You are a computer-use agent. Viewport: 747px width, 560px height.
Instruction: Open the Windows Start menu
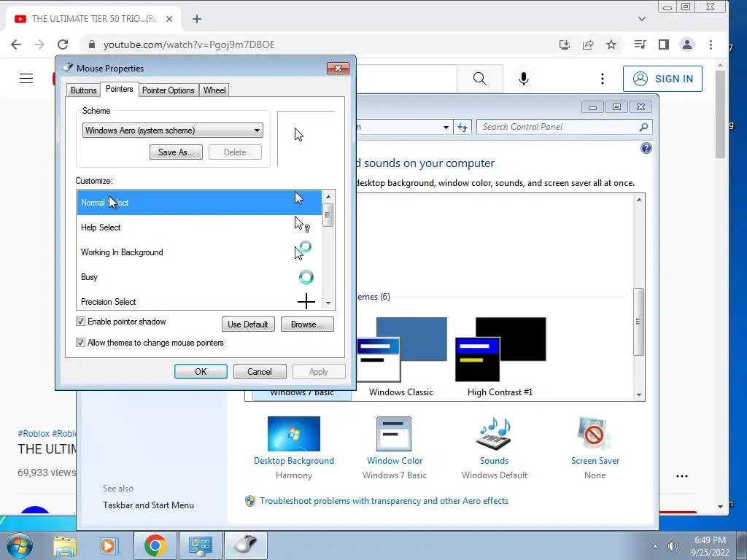point(19,545)
